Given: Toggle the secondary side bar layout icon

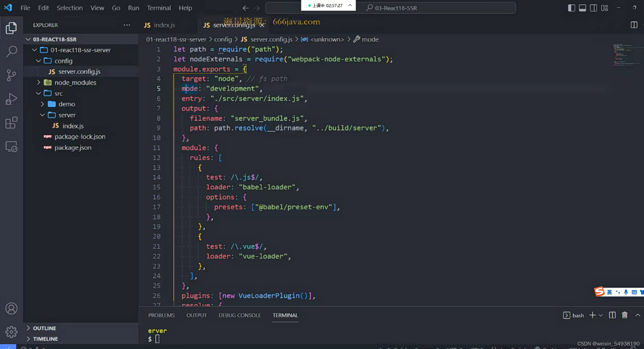Looking at the screenshot, I should tap(593, 8).
